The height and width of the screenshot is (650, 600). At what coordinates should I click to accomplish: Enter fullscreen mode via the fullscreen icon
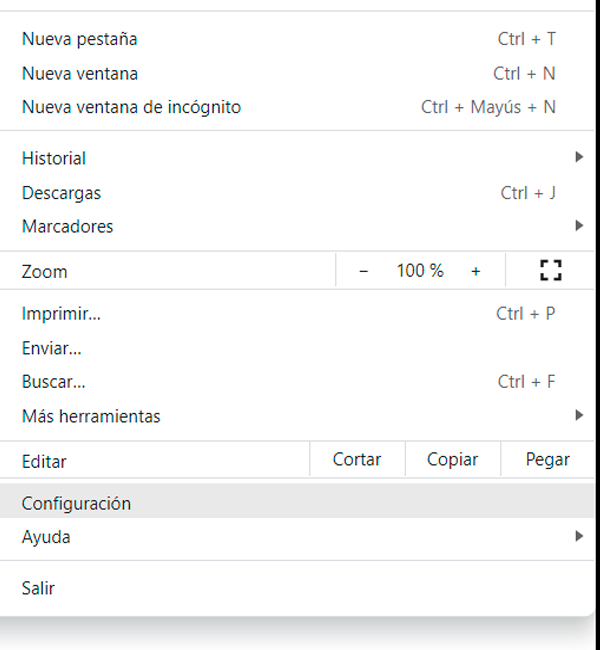point(550,271)
